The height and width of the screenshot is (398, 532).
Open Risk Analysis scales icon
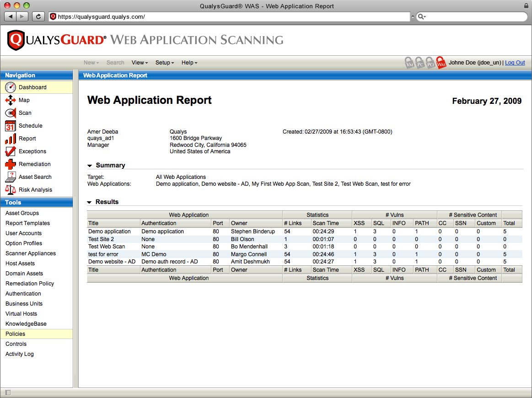point(11,190)
